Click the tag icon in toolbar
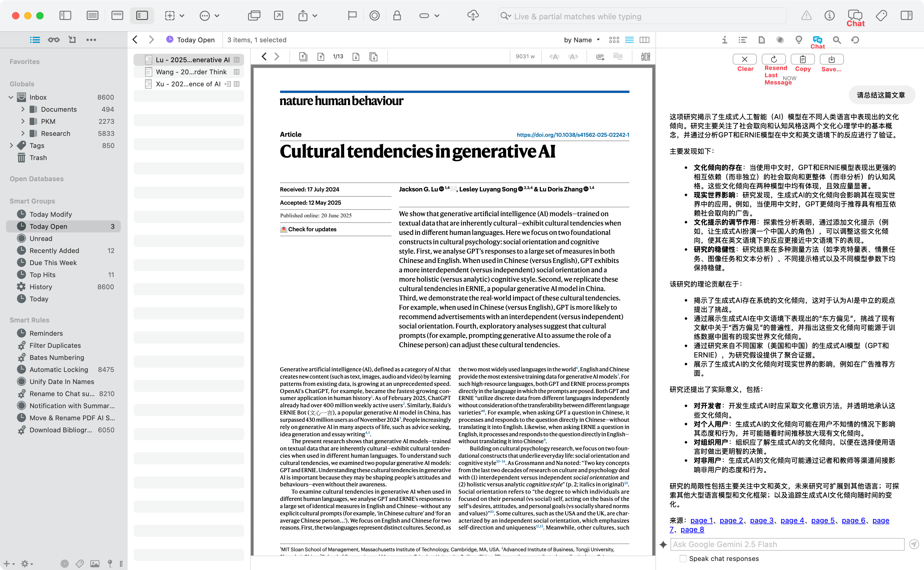The height and width of the screenshot is (570, 924). click(881, 15)
